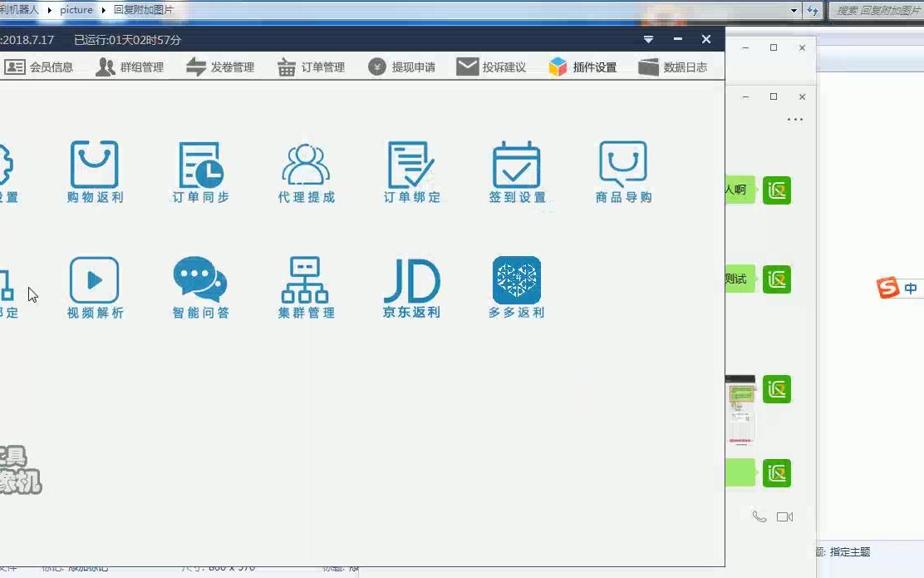924x578 pixels.
Task: Open the 视频解析 video parsing plugin
Action: tap(94, 288)
